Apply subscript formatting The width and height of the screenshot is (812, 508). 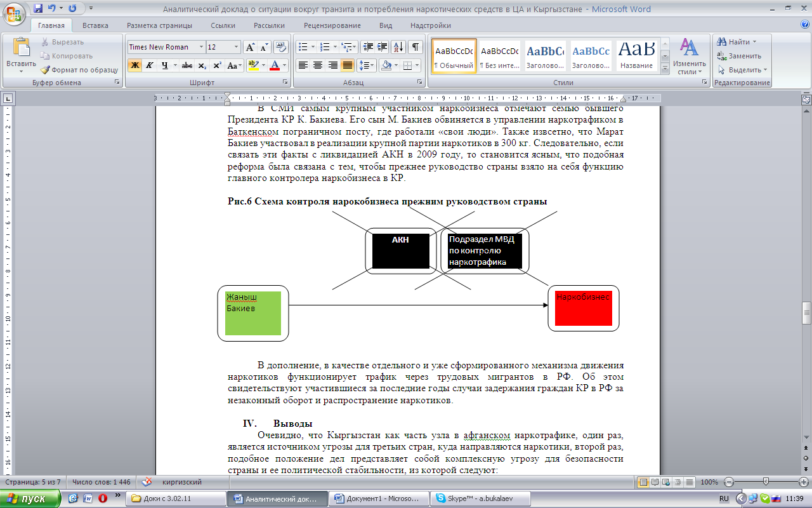[x=202, y=65]
